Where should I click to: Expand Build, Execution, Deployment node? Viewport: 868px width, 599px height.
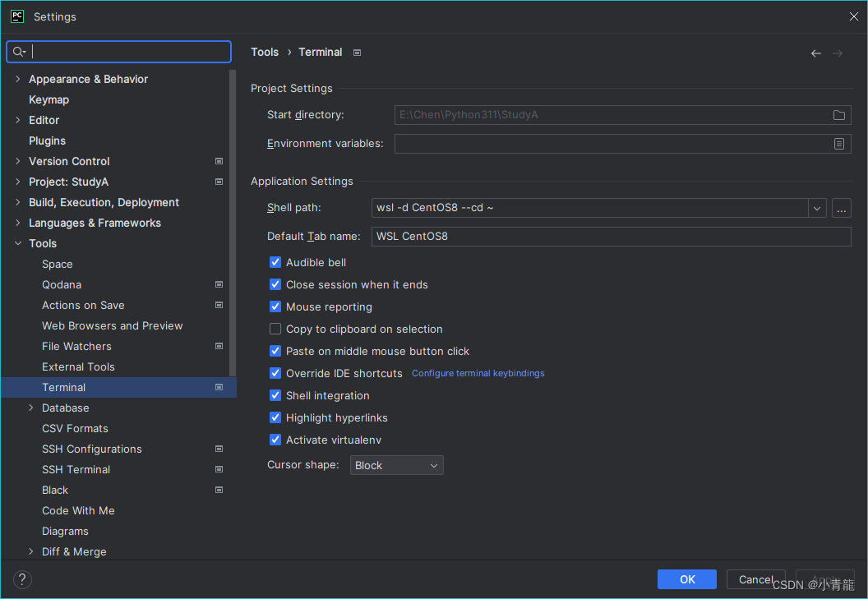click(x=18, y=202)
